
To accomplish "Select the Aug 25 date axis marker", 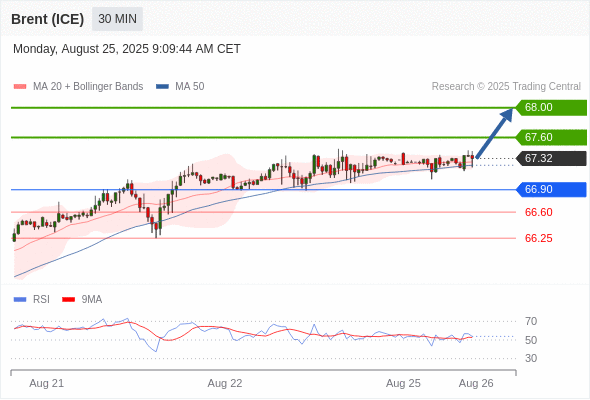I will [403, 383].
